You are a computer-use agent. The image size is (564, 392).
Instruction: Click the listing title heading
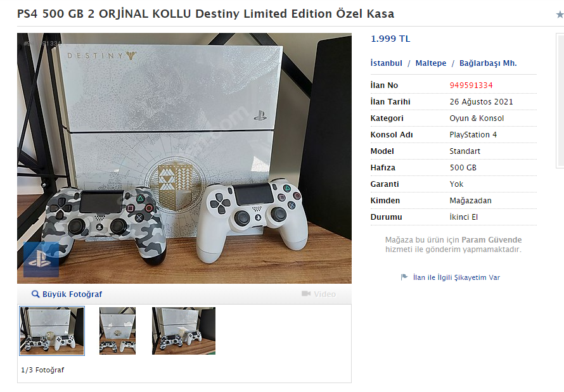(x=205, y=14)
